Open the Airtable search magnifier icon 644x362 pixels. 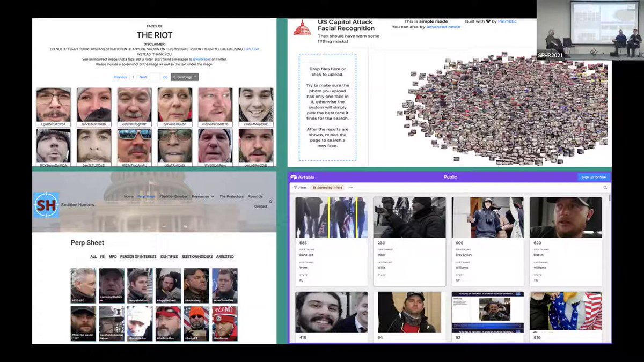[605, 188]
